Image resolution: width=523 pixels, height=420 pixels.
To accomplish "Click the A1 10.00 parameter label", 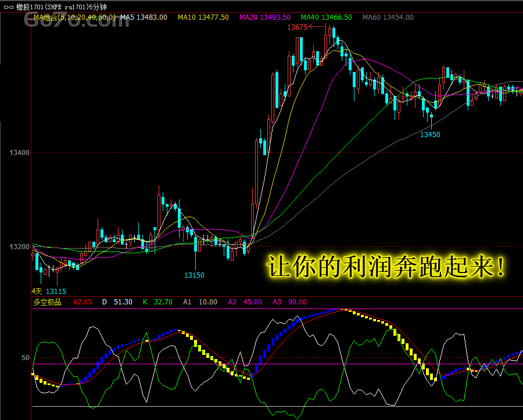I will click(x=200, y=302).
